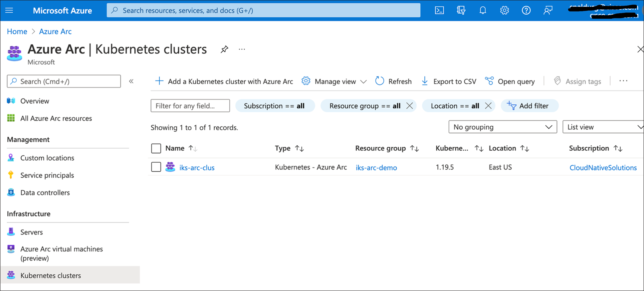Click the iks-arc-clus cluster icon
Image resolution: width=644 pixels, height=291 pixels.
tap(170, 167)
